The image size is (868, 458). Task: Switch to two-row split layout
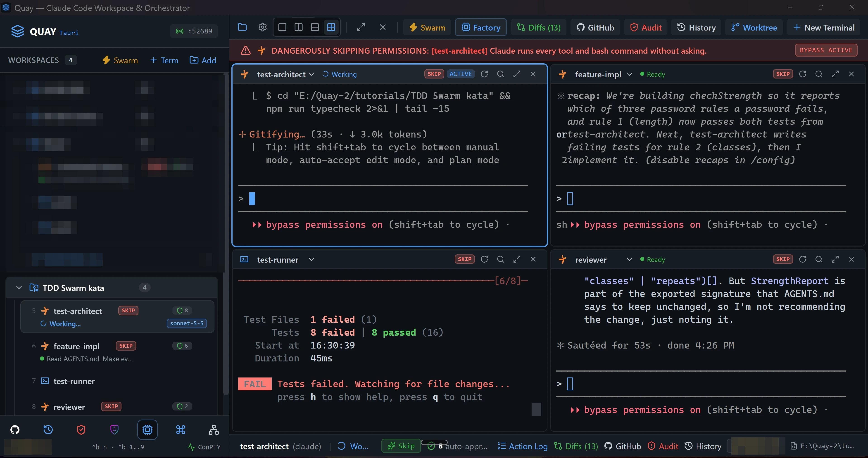tap(315, 27)
